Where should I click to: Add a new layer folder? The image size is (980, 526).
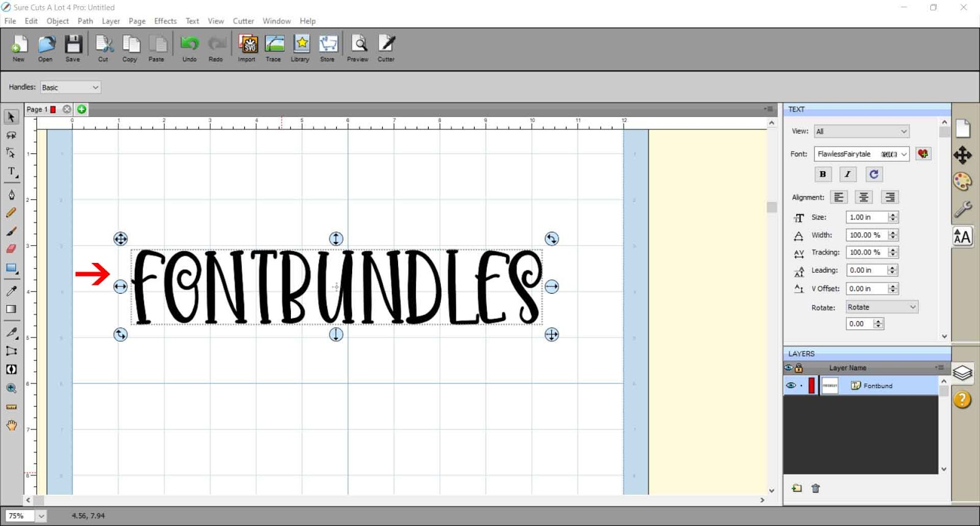(796, 489)
